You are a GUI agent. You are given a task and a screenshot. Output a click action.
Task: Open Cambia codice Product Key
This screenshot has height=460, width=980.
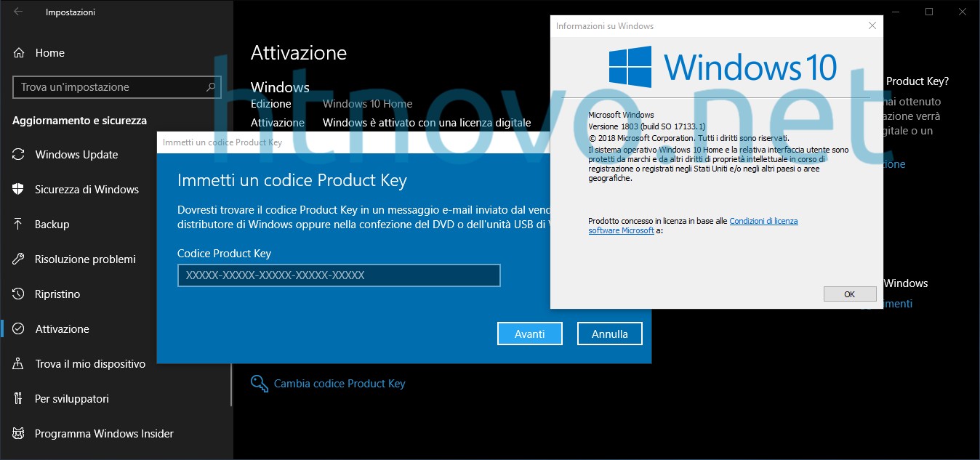pos(340,383)
